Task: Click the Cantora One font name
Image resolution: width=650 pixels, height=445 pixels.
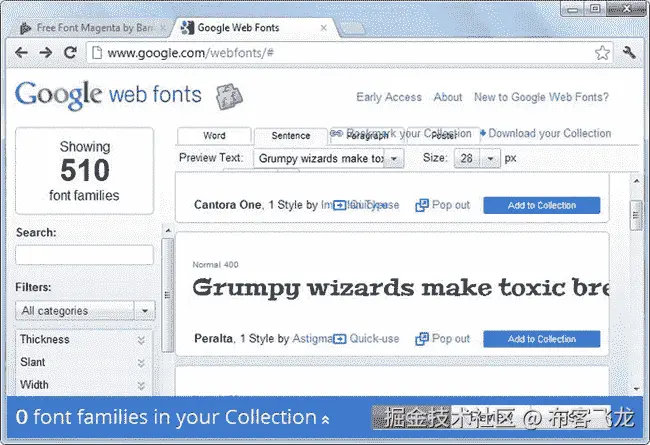Action: click(x=228, y=205)
